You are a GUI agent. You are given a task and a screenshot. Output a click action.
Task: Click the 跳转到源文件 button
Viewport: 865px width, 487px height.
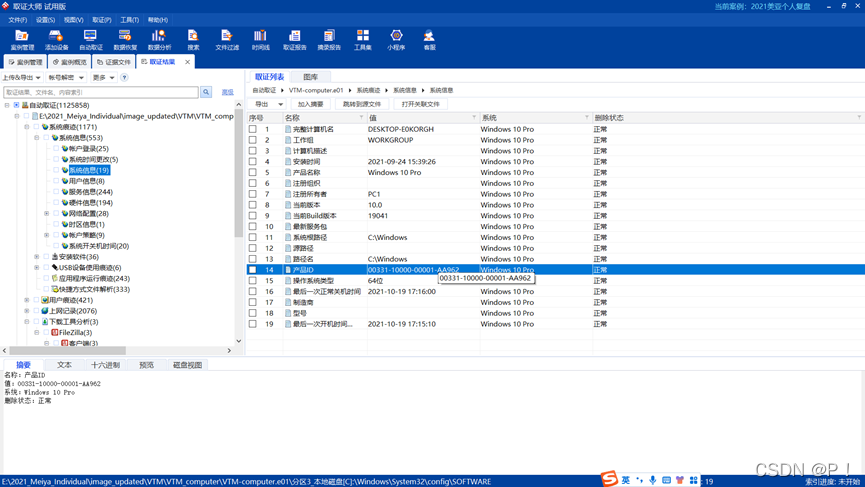click(x=362, y=104)
